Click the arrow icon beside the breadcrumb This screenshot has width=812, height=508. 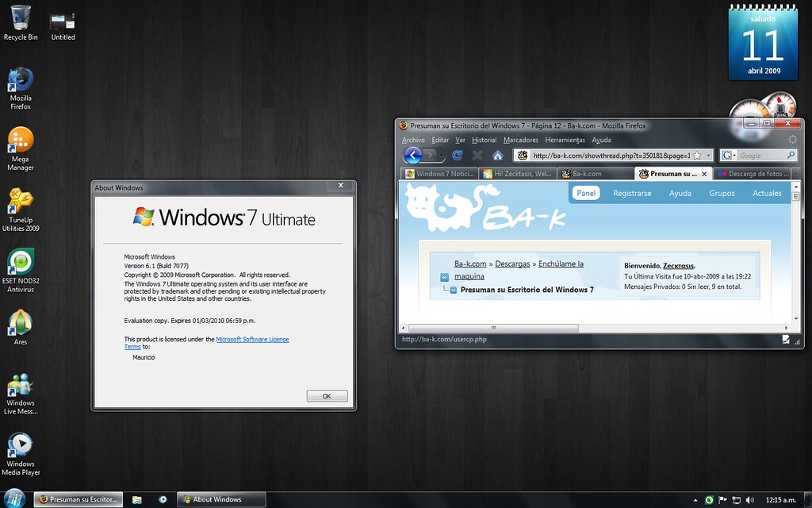tap(444, 277)
